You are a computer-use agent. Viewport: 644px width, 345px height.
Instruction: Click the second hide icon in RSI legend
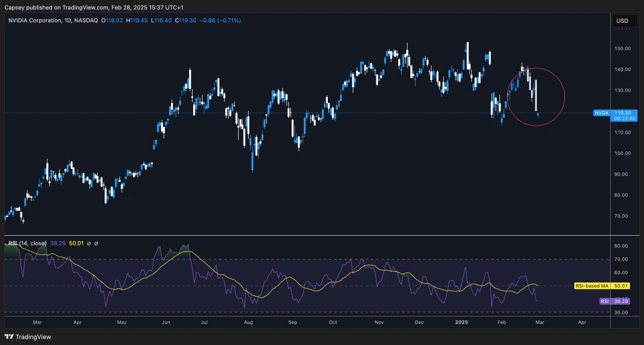click(x=97, y=243)
